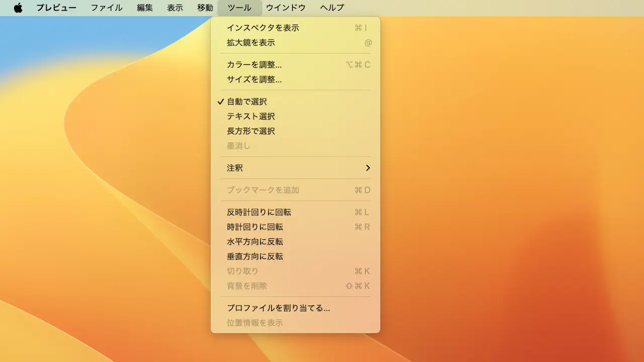Click the dimmed 背景を削除 item
The width and height of the screenshot is (644, 362).
[295, 286]
